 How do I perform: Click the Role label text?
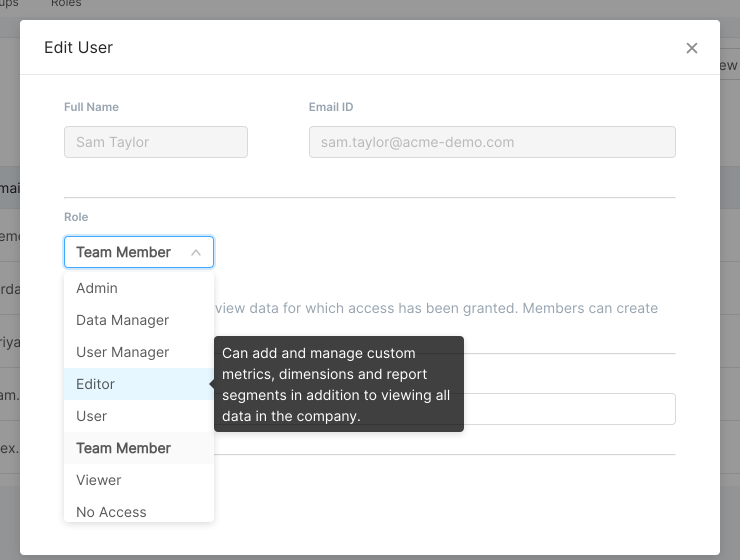tap(76, 217)
